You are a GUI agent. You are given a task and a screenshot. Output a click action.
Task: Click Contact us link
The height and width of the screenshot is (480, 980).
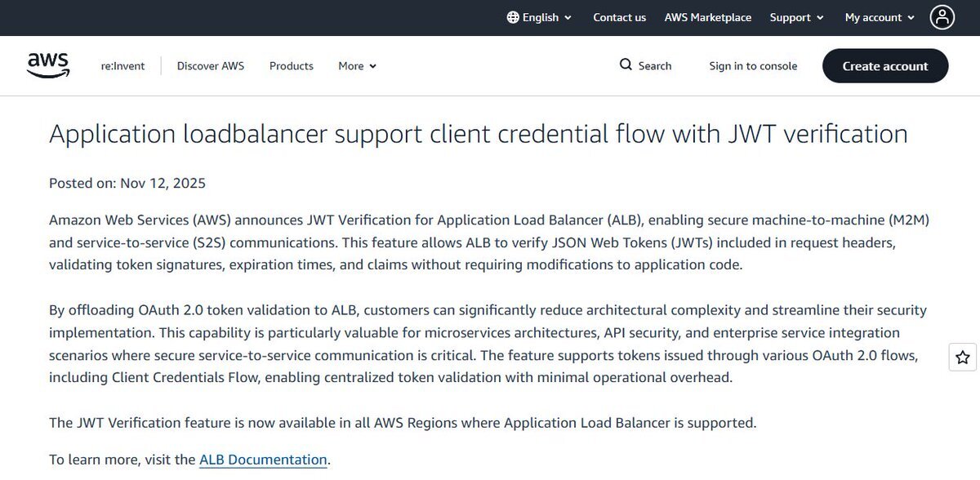click(619, 17)
